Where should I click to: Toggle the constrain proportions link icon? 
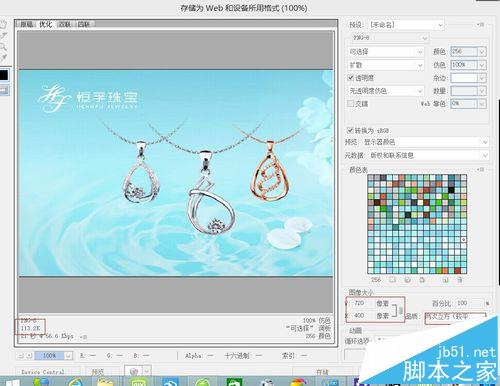pyautogui.click(x=401, y=310)
